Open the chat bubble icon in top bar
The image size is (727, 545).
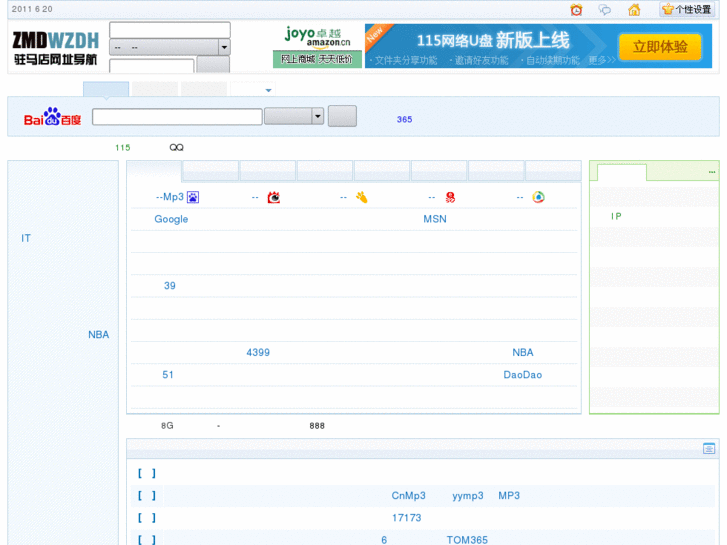pyautogui.click(x=605, y=9)
